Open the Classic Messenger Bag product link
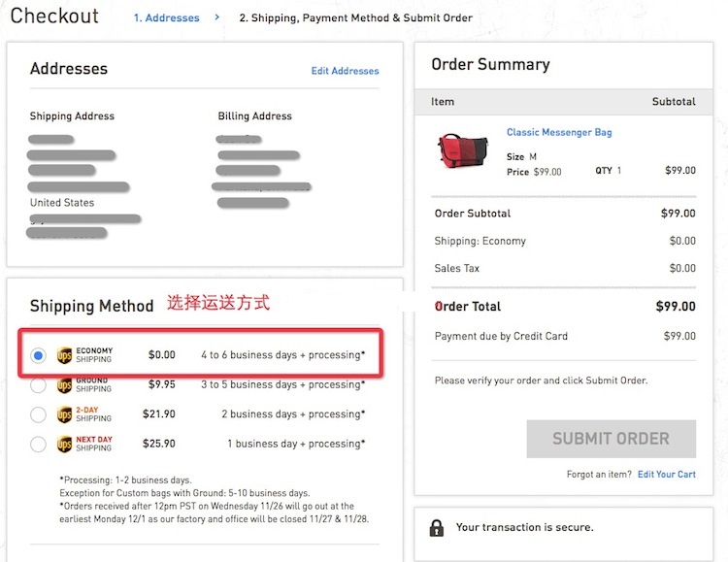The height and width of the screenshot is (562, 728). point(559,132)
